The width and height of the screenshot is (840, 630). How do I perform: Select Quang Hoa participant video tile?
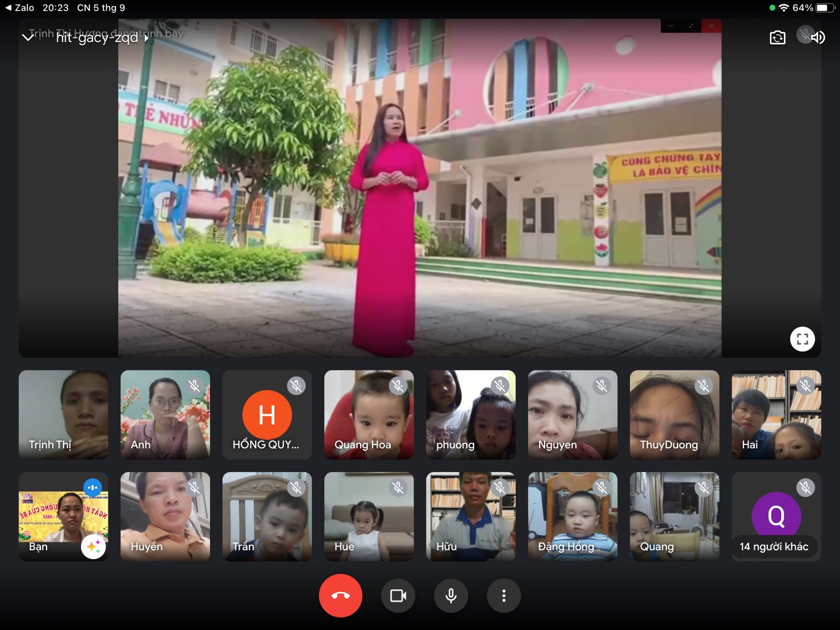[369, 415]
